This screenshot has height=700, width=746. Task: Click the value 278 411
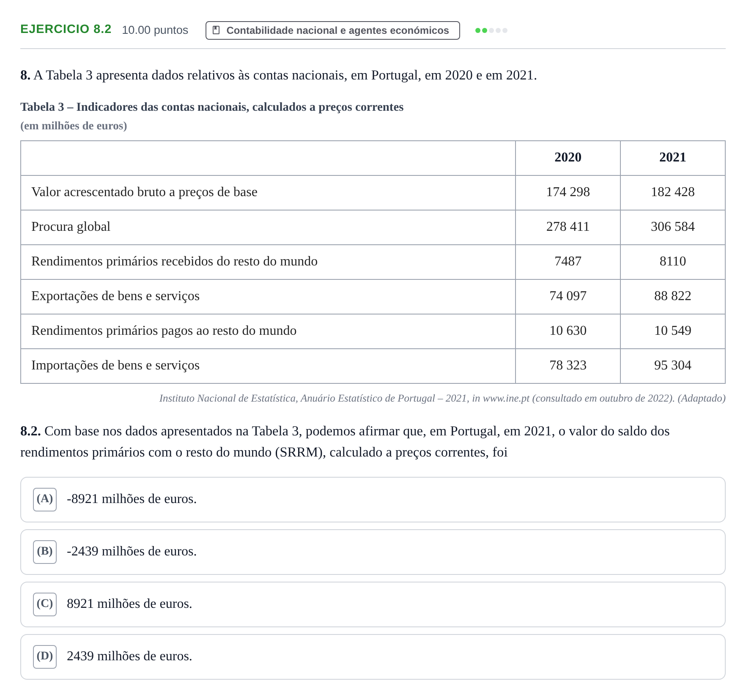point(568,227)
